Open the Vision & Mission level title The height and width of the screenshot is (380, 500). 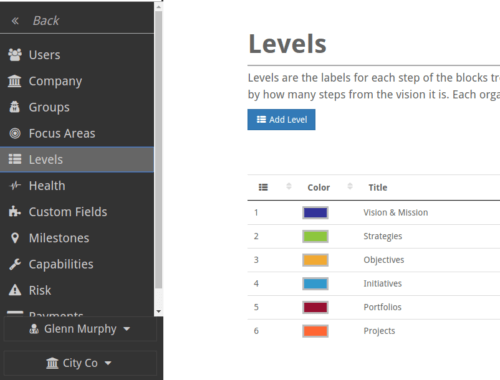click(x=396, y=212)
